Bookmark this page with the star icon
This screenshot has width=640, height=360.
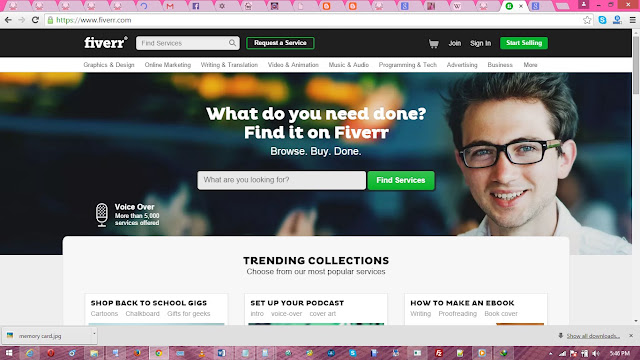(x=587, y=20)
